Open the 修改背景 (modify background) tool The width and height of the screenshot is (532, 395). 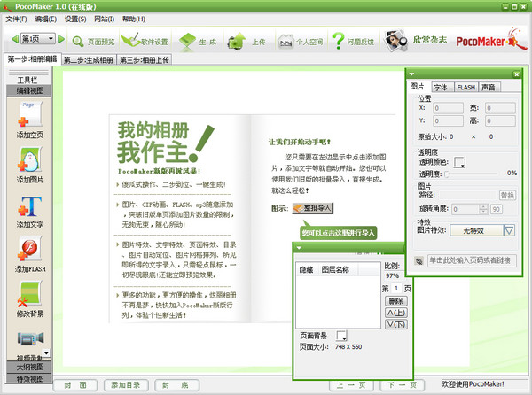pyautogui.click(x=28, y=295)
